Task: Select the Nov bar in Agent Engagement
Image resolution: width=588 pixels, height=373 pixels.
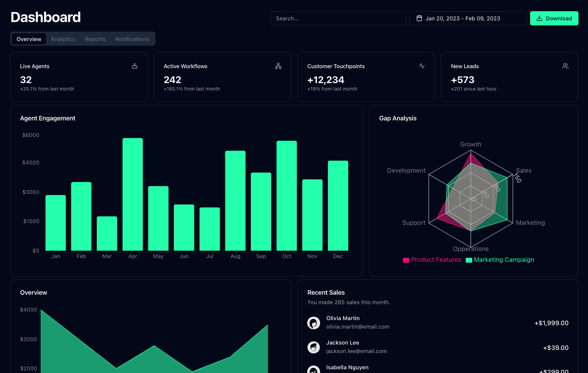Action: pyautogui.click(x=312, y=215)
